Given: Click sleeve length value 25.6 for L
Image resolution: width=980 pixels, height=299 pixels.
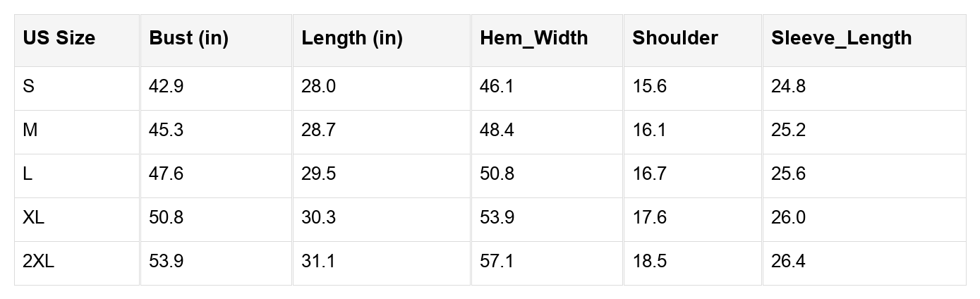Looking at the screenshot, I should 788,174.
